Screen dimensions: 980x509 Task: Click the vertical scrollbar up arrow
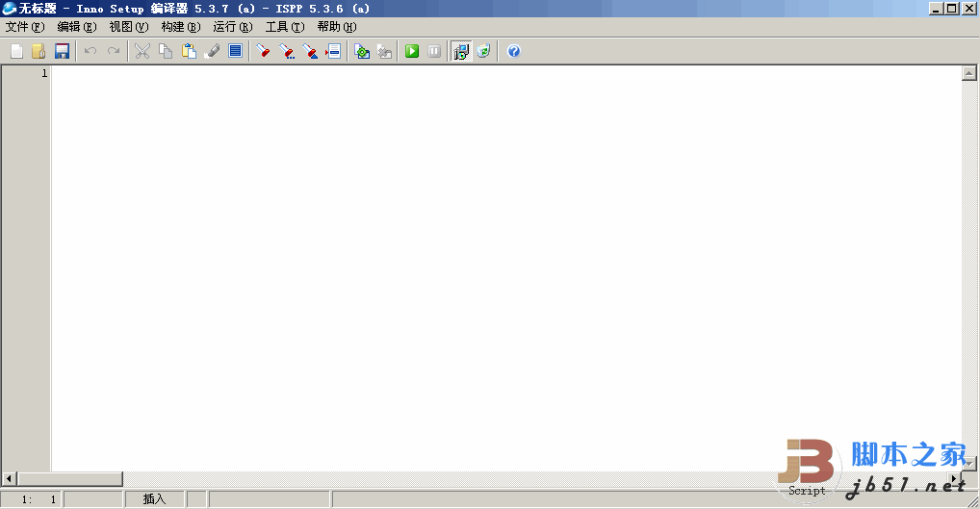(x=969, y=73)
